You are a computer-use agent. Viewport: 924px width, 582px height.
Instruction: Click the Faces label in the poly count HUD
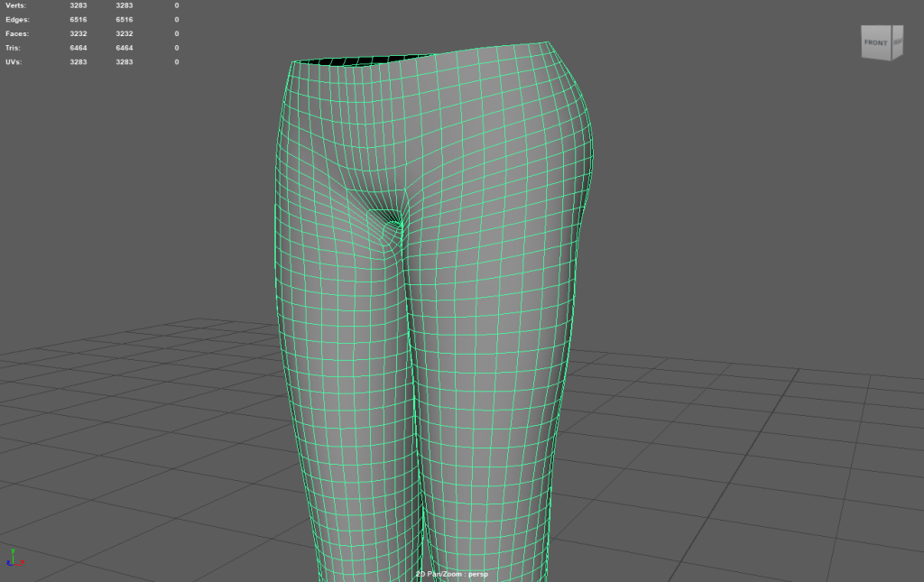pos(17,33)
